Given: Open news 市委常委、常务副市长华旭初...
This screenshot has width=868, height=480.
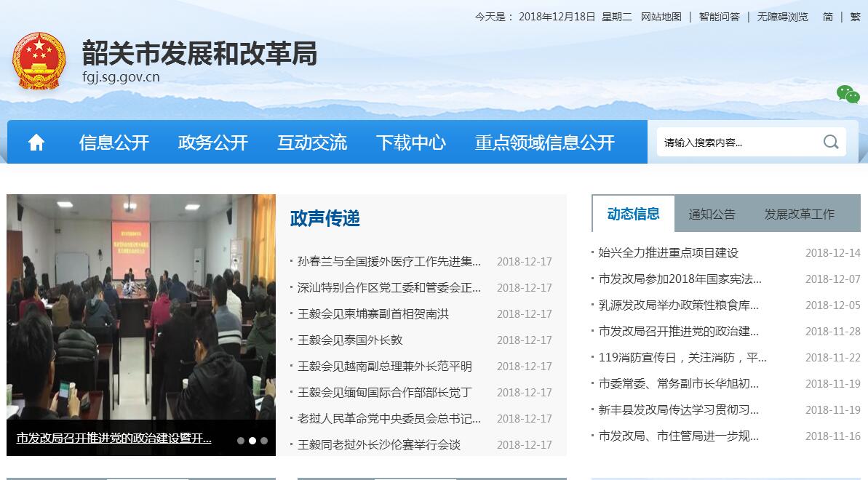Looking at the screenshot, I should click(x=679, y=383).
